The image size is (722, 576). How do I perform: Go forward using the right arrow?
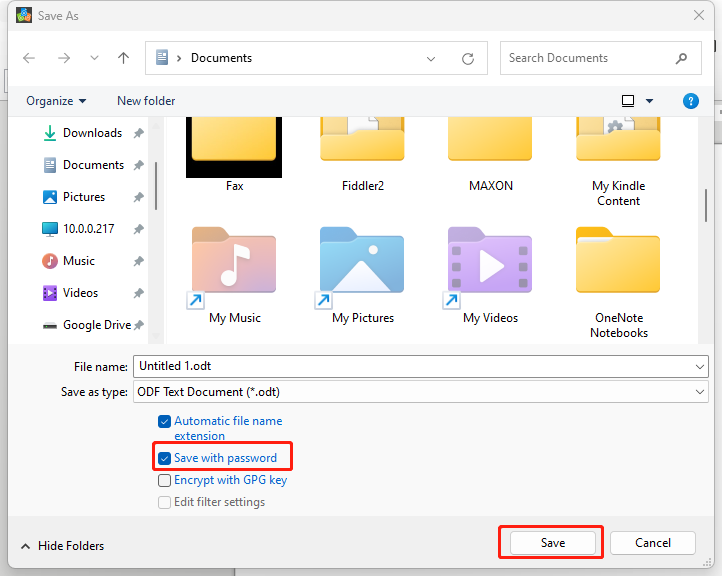[x=64, y=58]
